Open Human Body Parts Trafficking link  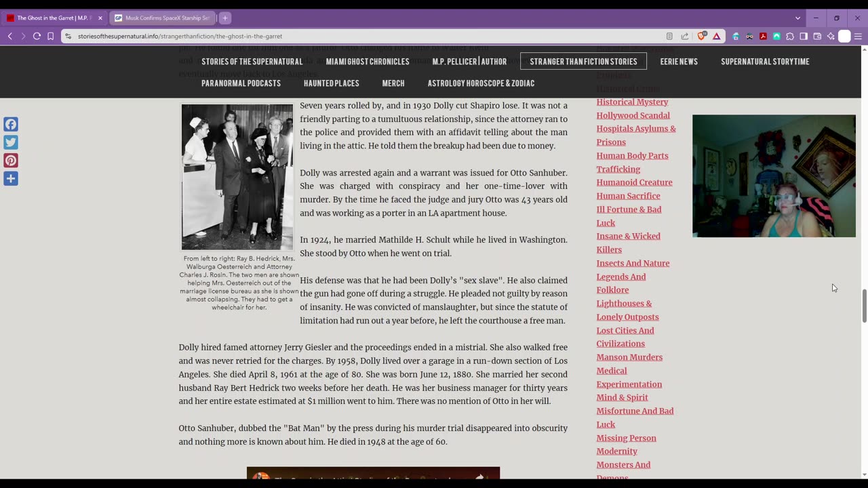[x=632, y=163]
